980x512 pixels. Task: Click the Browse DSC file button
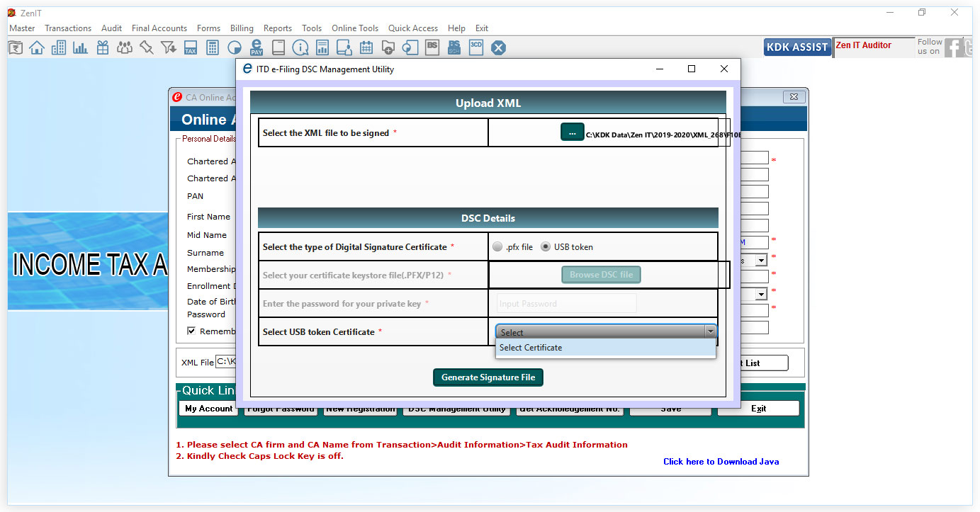(x=601, y=275)
